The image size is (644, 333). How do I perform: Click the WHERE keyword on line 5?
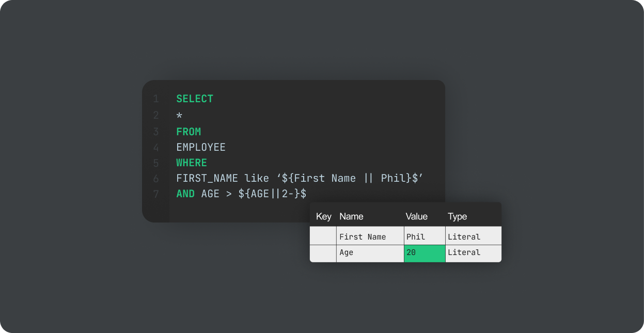pyautogui.click(x=192, y=162)
